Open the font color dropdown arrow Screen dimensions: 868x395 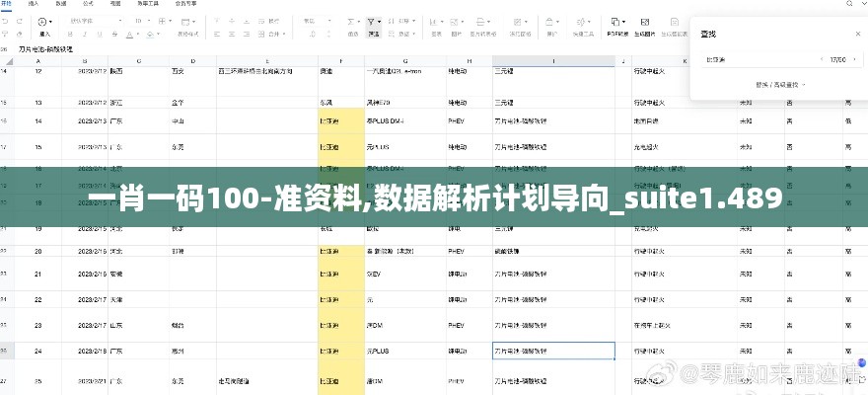137,35
